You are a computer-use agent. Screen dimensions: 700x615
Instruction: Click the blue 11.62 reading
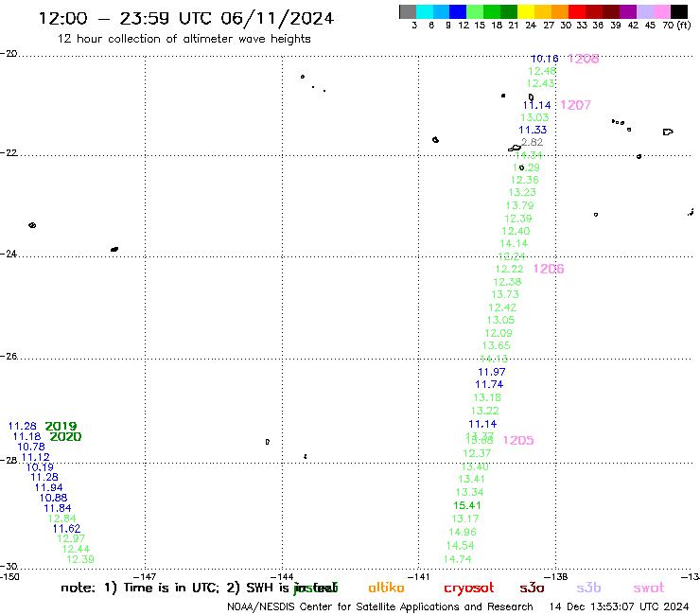[66, 529]
